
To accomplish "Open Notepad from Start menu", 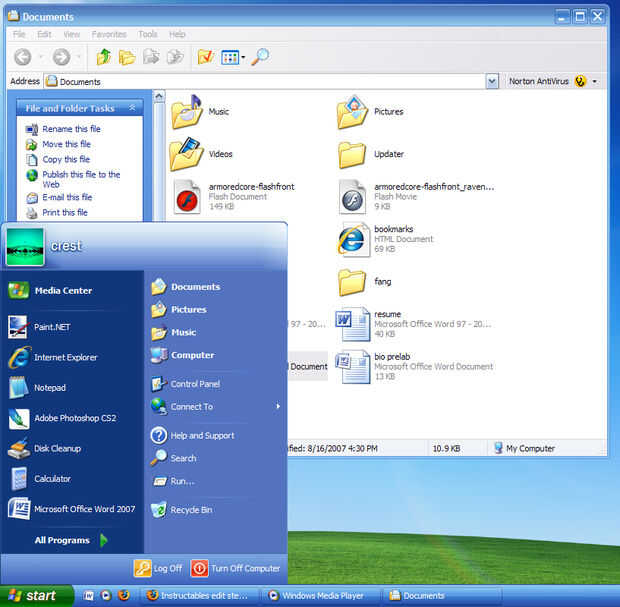I will click(37, 388).
